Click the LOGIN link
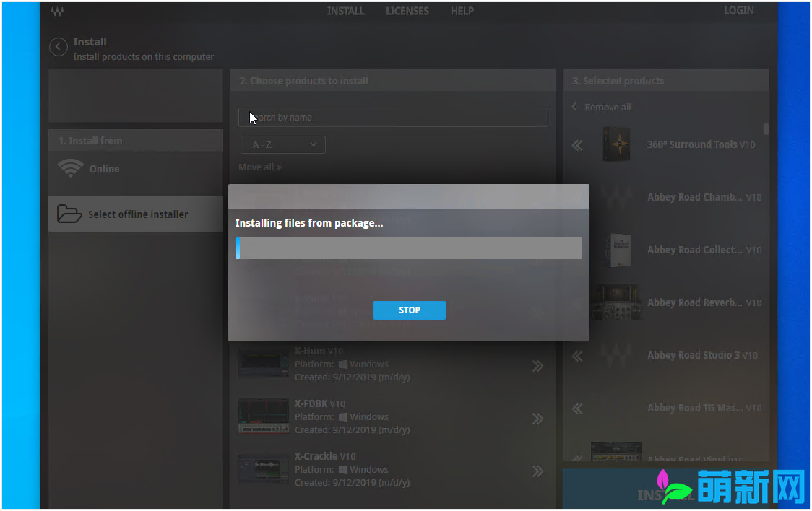 [x=738, y=10]
